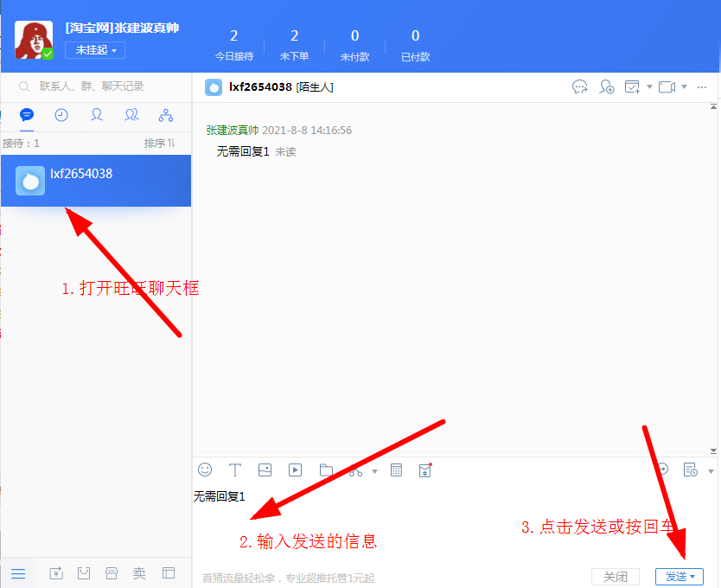
Task: Click the 未付款 count
Action: [355, 36]
